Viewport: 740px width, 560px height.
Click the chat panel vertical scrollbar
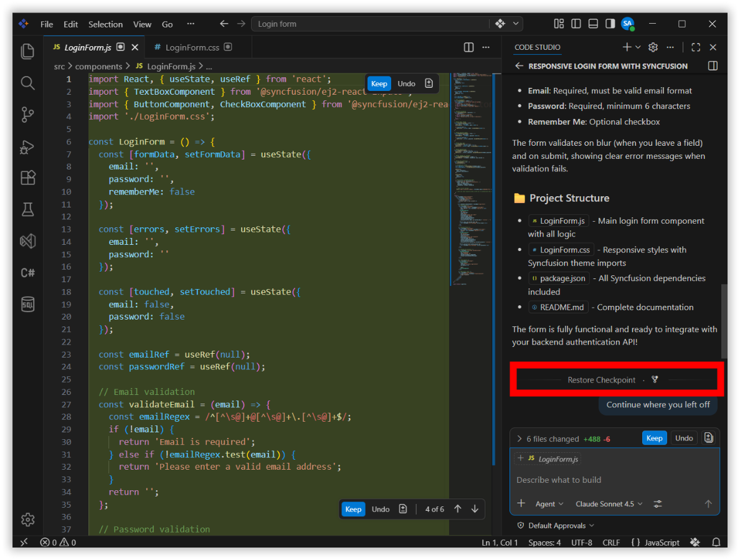(724, 321)
